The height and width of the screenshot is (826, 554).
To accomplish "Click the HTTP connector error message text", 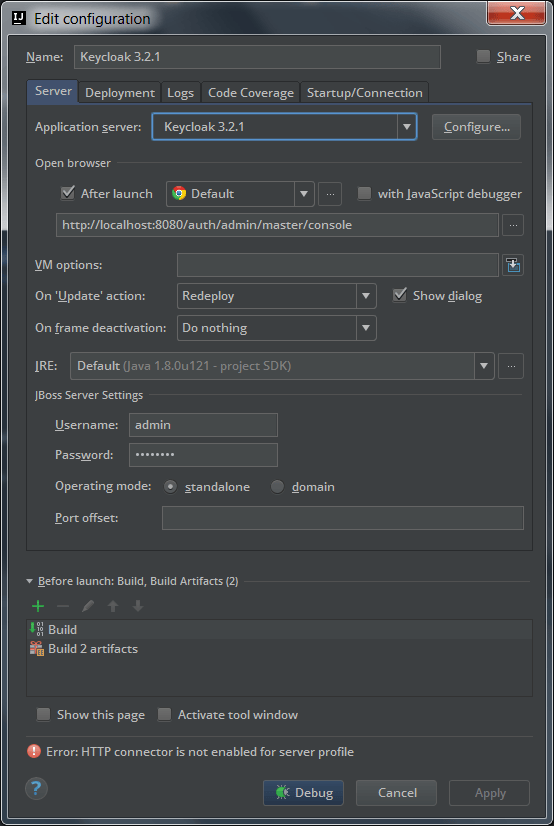I will [x=200, y=752].
